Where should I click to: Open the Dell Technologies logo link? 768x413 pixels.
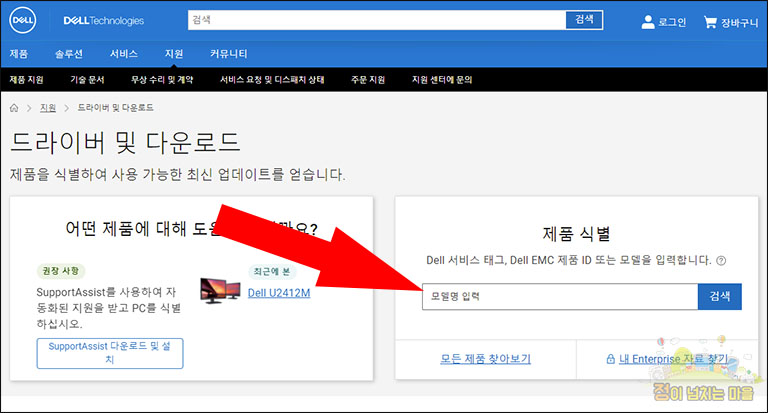104,21
